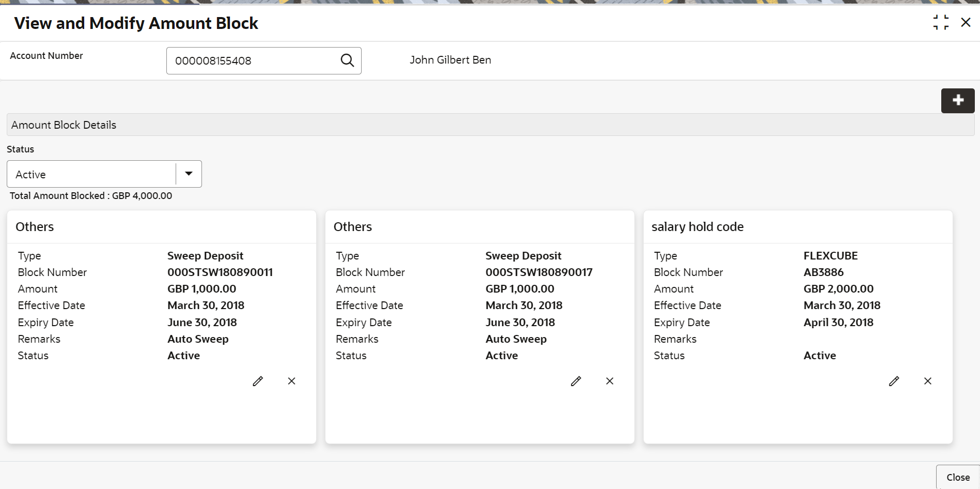Click the salary hold code card title
Viewport: 980px width, 489px height.
pos(697,227)
